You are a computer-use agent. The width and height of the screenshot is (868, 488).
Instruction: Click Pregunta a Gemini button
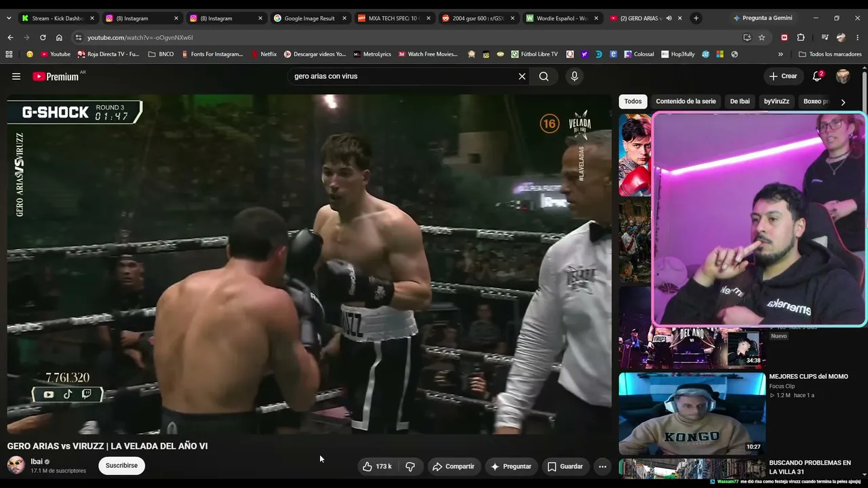(x=762, y=18)
